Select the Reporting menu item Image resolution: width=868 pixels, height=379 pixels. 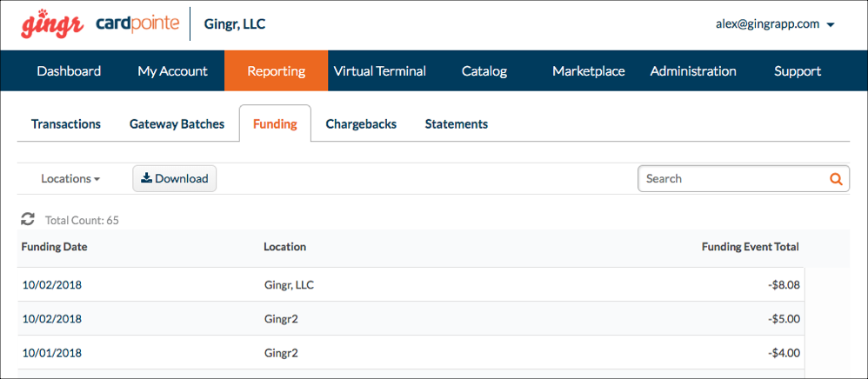pos(277,70)
